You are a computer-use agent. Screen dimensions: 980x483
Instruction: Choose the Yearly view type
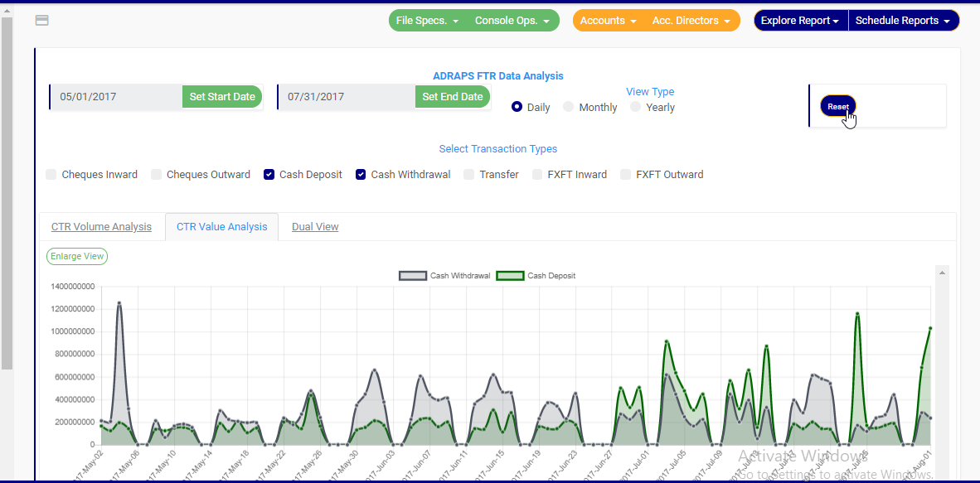[x=636, y=107]
